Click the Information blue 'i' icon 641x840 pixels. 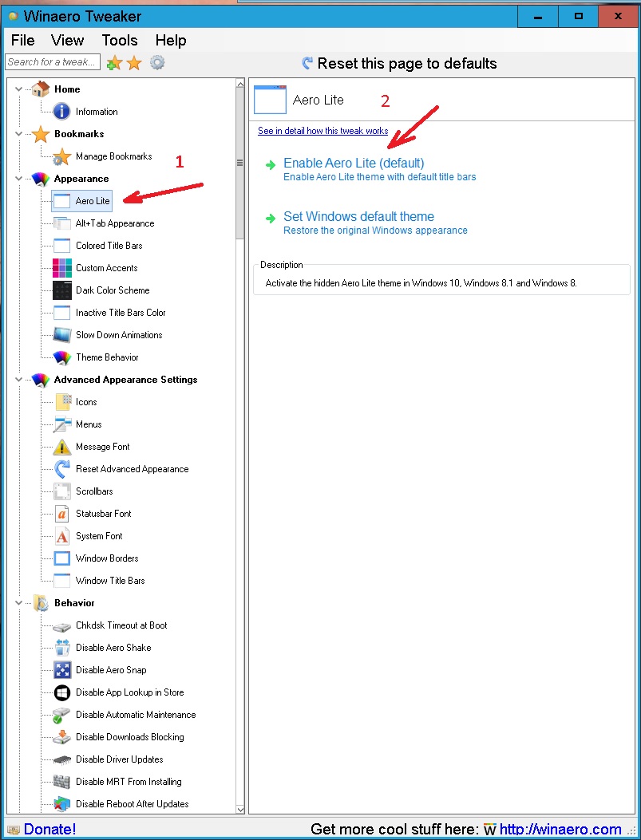(x=62, y=112)
